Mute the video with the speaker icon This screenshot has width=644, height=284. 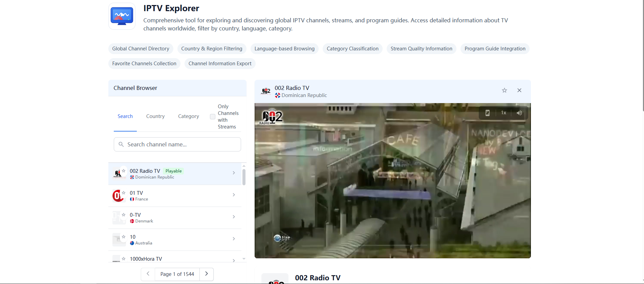(x=519, y=113)
